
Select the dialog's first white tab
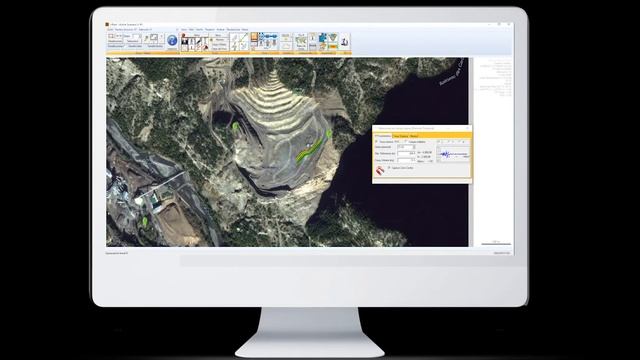(x=383, y=136)
